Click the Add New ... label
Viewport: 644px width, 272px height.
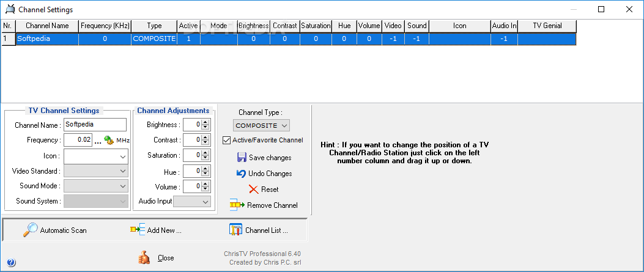pos(165,230)
